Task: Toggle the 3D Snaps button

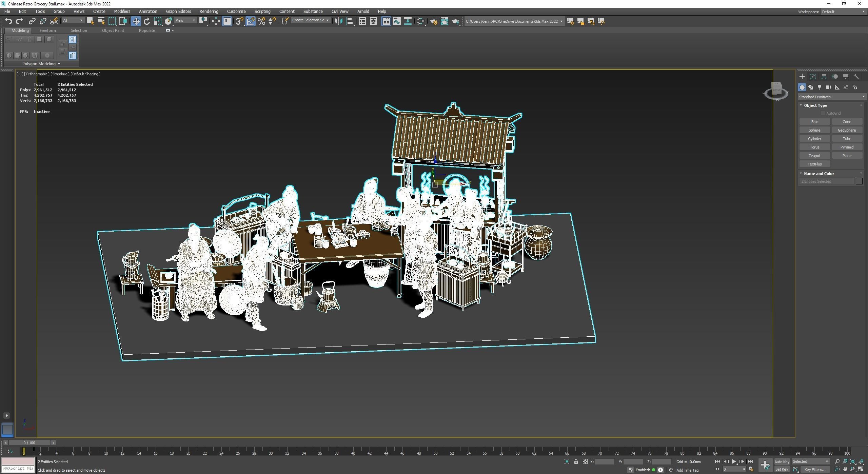Action: click(239, 21)
